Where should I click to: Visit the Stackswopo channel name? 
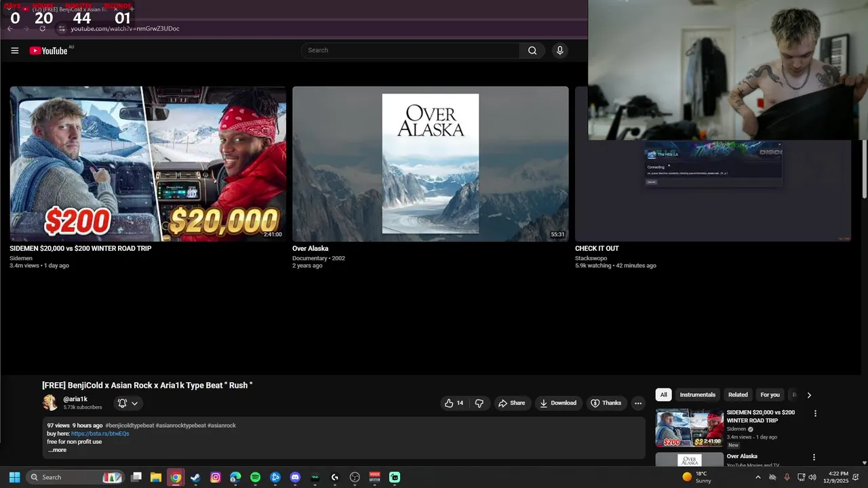click(x=591, y=258)
